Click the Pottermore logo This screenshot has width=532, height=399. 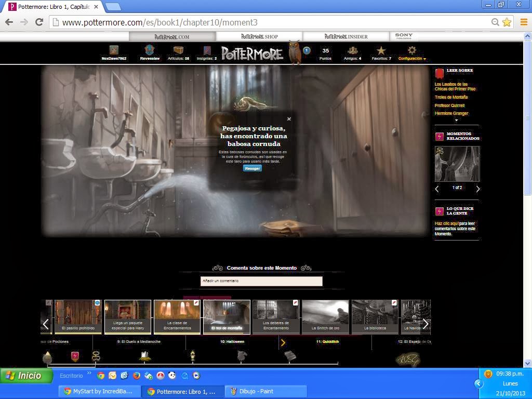point(252,54)
